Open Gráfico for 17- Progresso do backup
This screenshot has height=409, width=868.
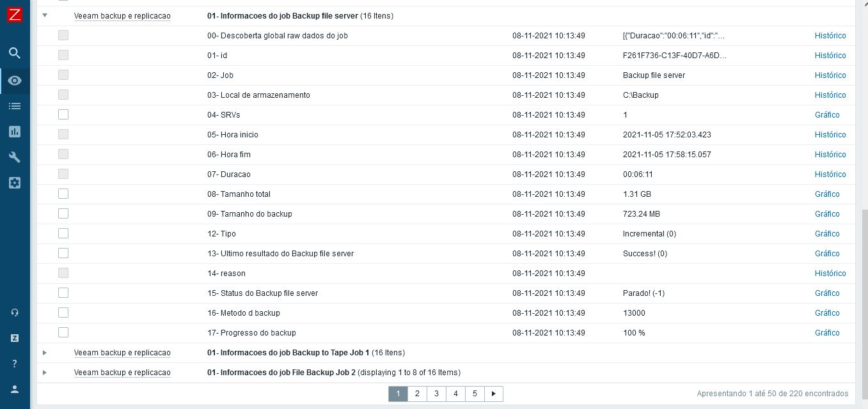point(827,333)
